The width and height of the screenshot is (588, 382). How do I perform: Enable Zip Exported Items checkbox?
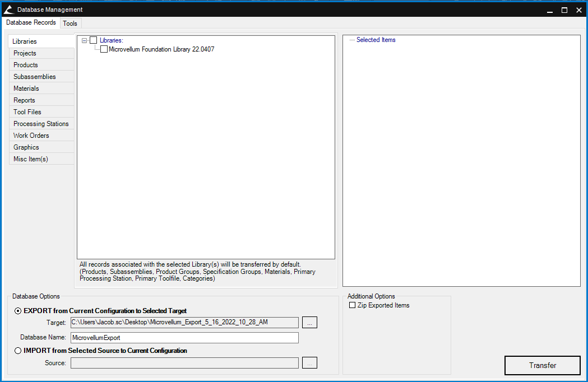tap(353, 305)
